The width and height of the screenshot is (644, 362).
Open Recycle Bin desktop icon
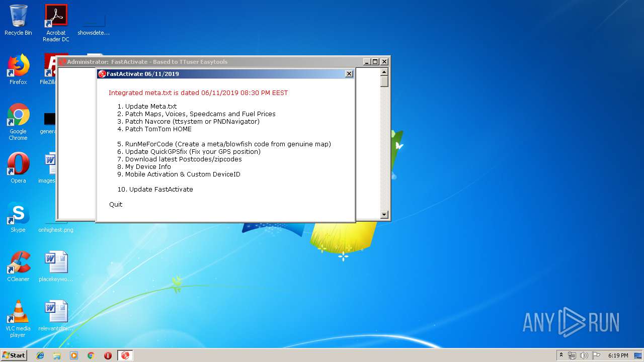click(x=18, y=20)
